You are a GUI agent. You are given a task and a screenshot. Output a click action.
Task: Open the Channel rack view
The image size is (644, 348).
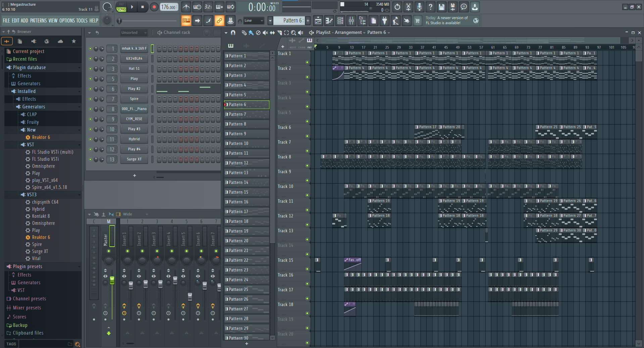click(340, 21)
